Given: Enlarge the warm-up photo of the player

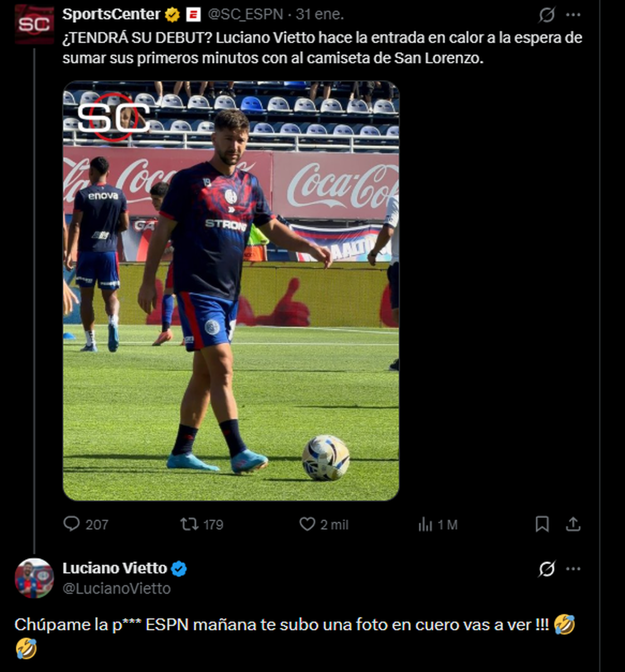Looking at the screenshot, I should click(x=231, y=290).
